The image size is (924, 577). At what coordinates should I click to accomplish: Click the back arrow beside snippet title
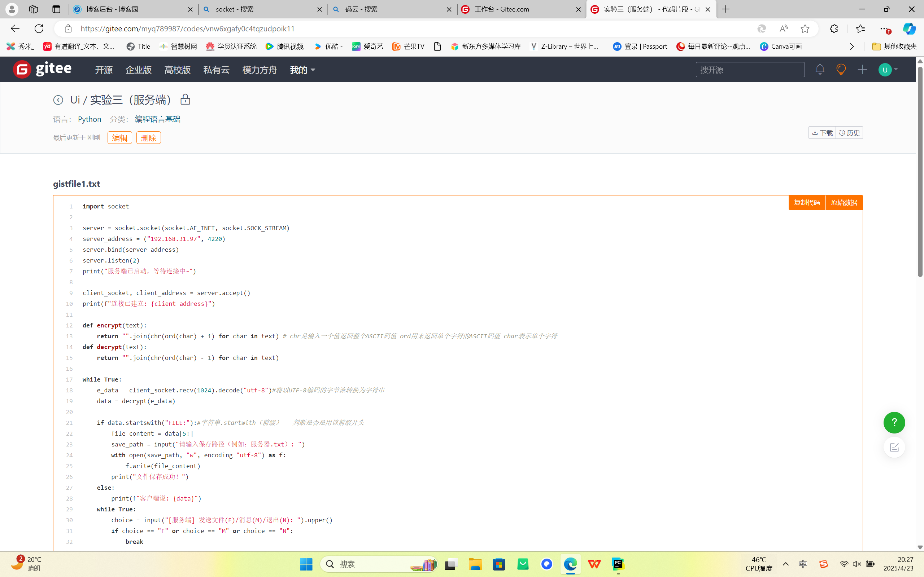(x=58, y=100)
